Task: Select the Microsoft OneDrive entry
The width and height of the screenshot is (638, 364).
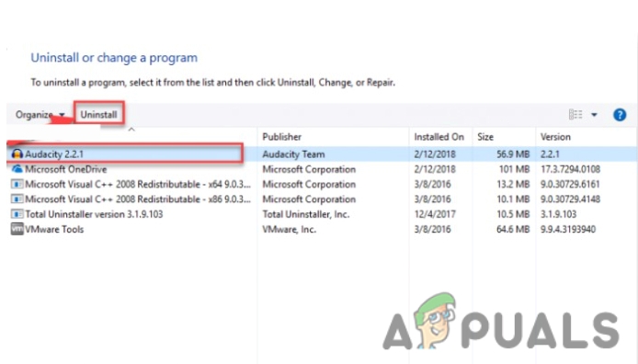Action: (66, 169)
